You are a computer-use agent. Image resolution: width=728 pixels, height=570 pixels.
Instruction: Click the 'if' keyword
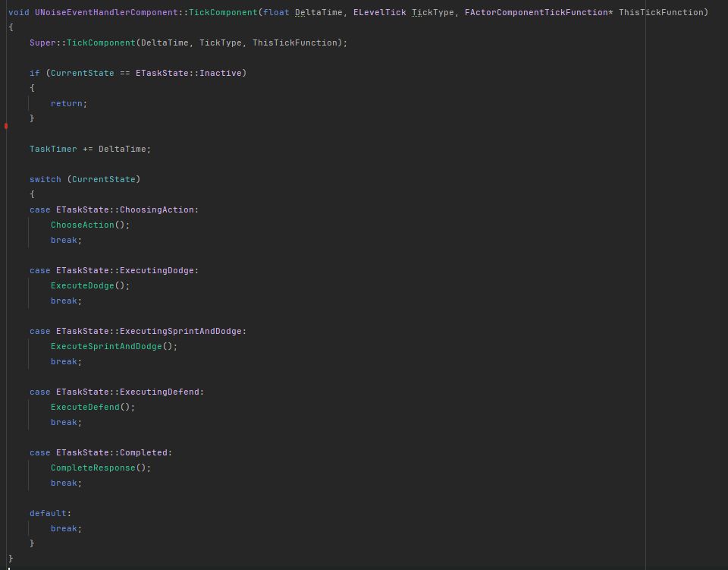tap(35, 73)
